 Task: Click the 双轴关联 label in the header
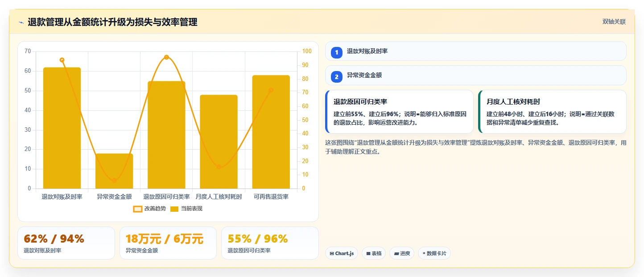tap(614, 22)
